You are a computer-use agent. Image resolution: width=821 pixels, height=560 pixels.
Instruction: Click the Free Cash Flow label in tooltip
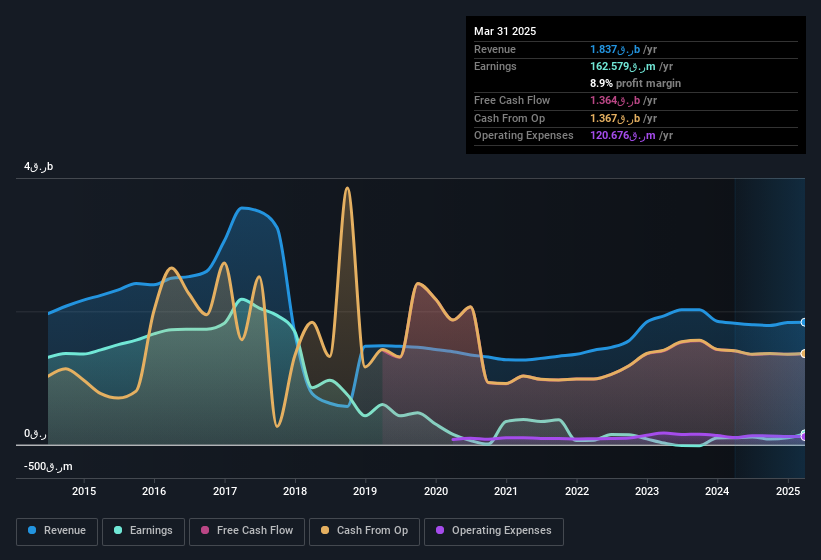[512, 100]
